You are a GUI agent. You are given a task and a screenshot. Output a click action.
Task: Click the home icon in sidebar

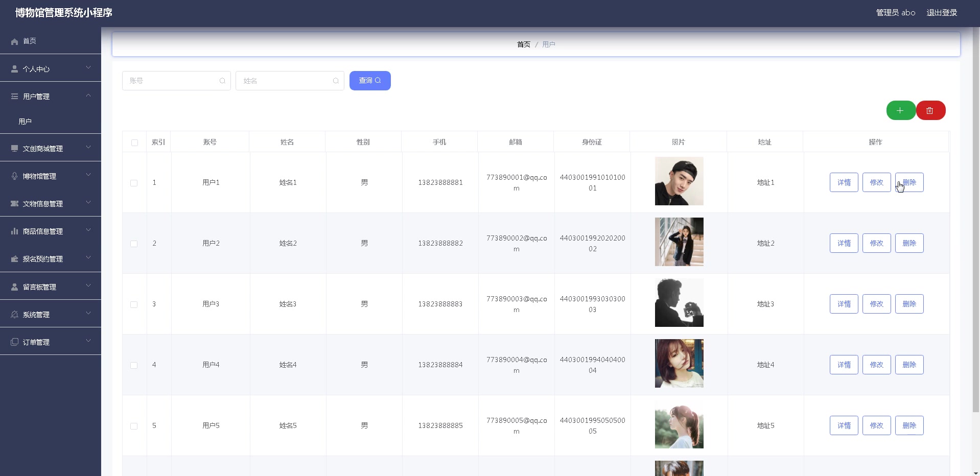[14, 41]
